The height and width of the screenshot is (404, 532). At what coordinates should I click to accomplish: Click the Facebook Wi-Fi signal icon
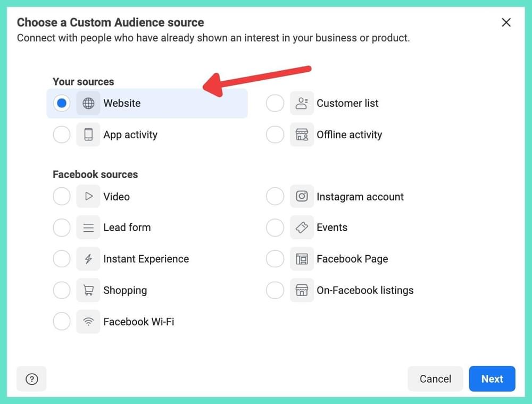pyautogui.click(x=88, y=322)
